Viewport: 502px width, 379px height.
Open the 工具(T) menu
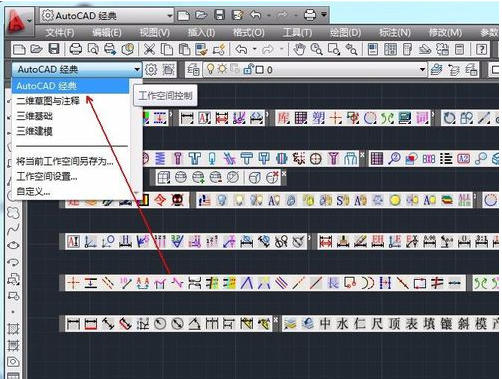[297, 33]
